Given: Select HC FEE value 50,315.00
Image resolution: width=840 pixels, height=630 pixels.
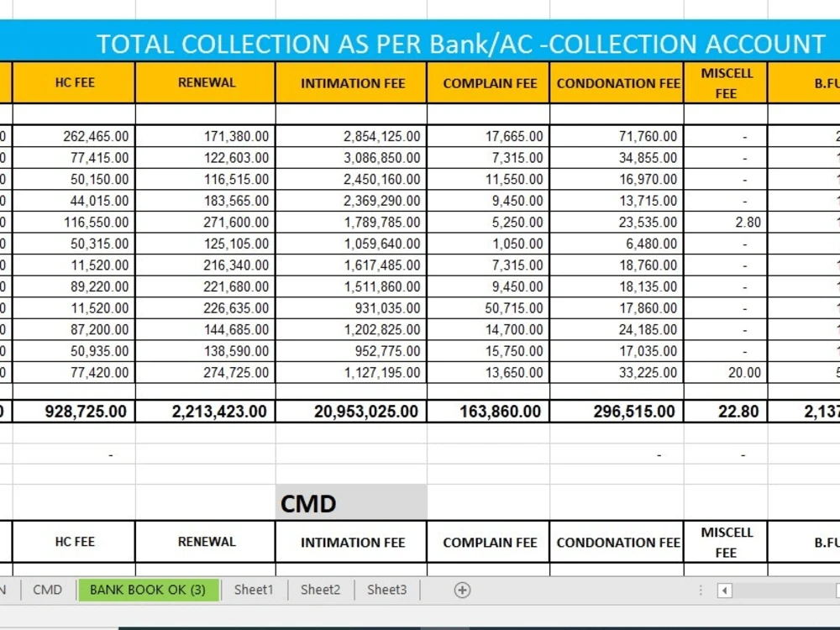Looking at the screenshot, I should [x=74, y=244].
